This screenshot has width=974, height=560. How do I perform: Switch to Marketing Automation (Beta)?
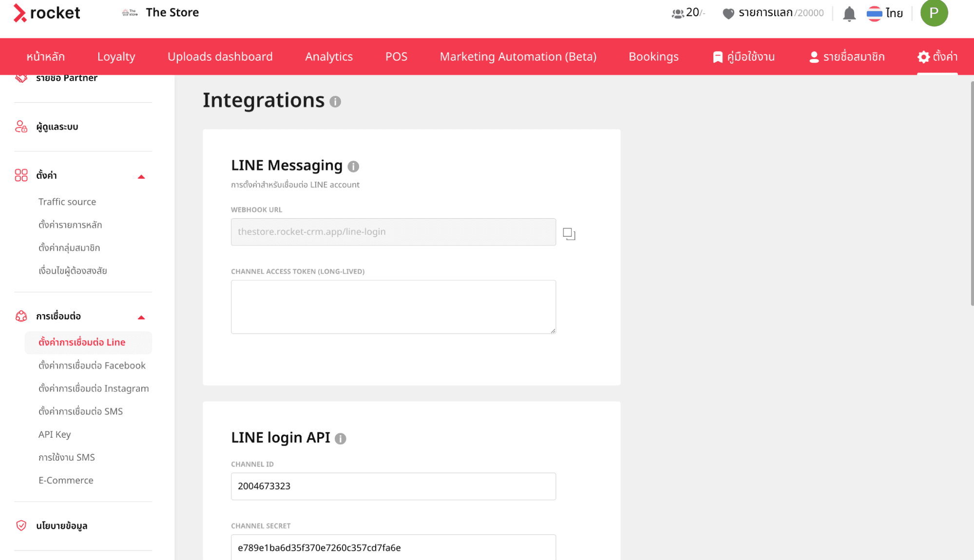(517, 56)
